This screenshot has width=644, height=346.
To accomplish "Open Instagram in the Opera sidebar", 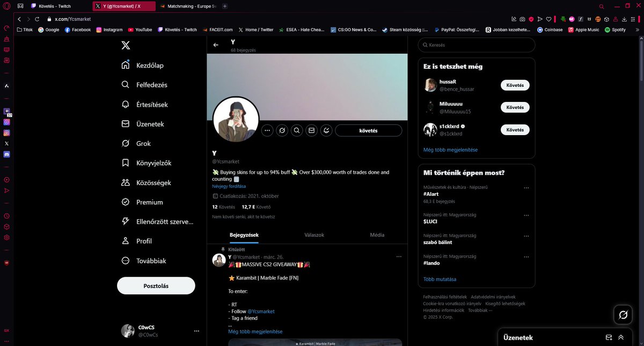I will (x=6, y=132).
